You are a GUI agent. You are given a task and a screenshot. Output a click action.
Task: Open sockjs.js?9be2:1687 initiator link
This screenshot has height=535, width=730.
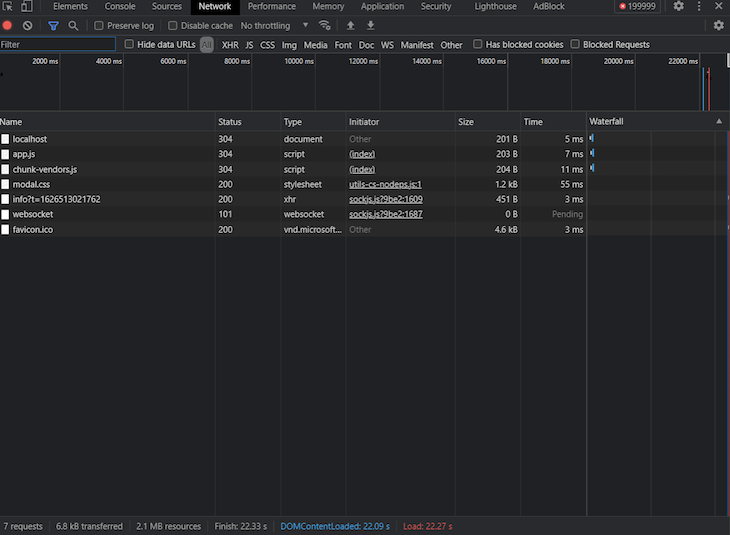click(x=386, y=214)
